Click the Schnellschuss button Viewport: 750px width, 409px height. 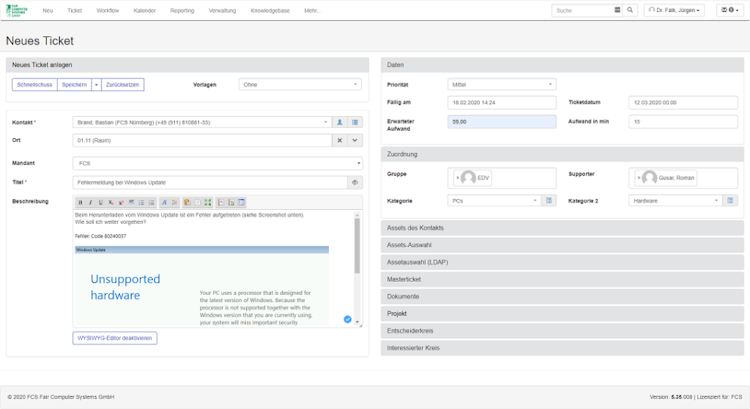[x=34, y=85]
